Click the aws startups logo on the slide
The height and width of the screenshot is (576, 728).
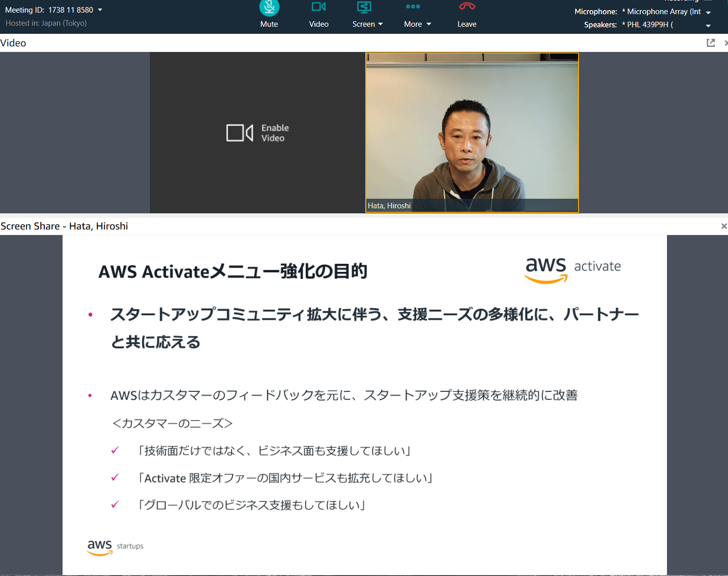[x=115, y=547]
